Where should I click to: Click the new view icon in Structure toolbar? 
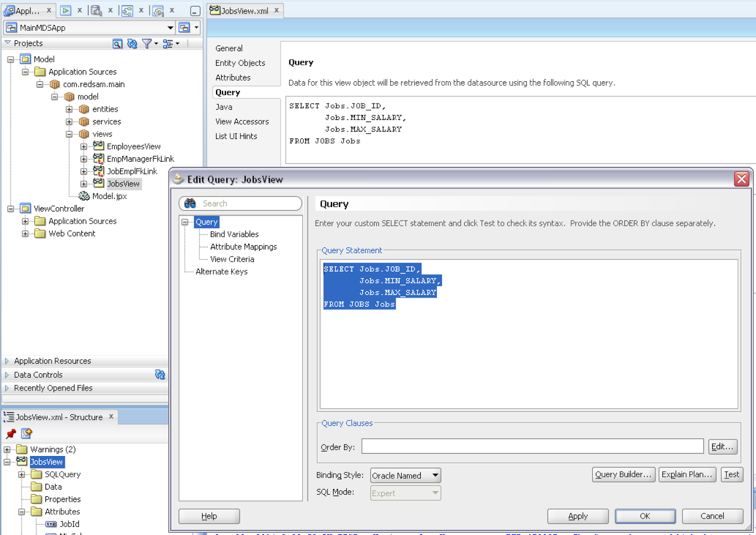[x=26, y=433]
